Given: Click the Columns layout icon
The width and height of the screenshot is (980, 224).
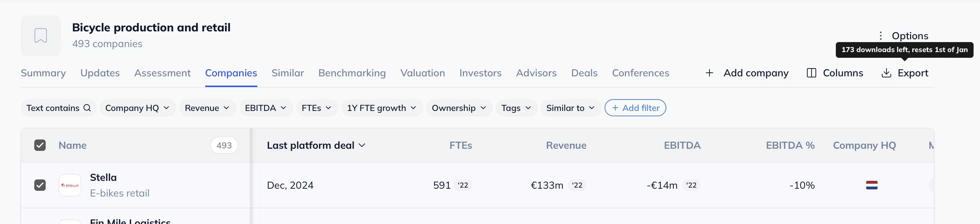Looking at the screenshot, I should pyautogui.click(x=811, y=73).
